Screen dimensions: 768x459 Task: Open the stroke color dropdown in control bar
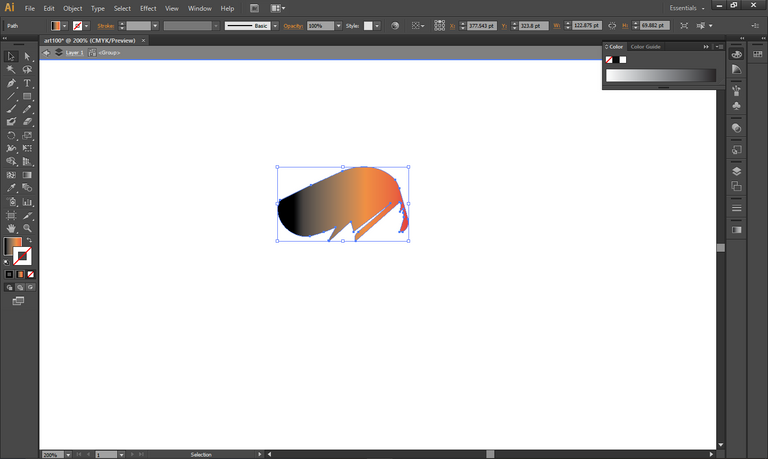point(87,26)
